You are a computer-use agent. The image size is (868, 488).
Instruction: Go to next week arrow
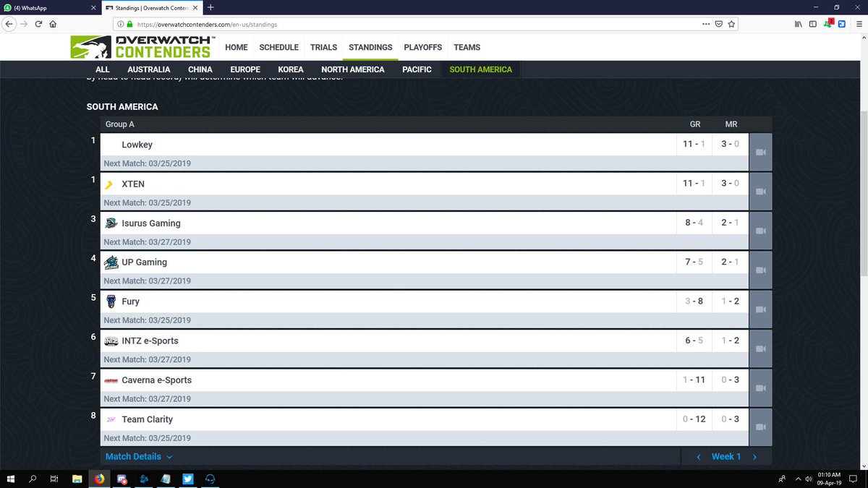tap(754, 456)
